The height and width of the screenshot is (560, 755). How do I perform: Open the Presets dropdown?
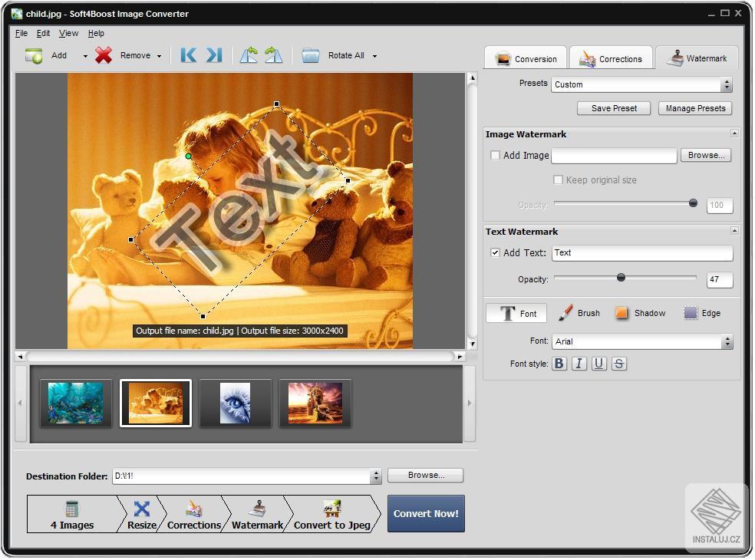pyautogui.click(x=727, y=84)
